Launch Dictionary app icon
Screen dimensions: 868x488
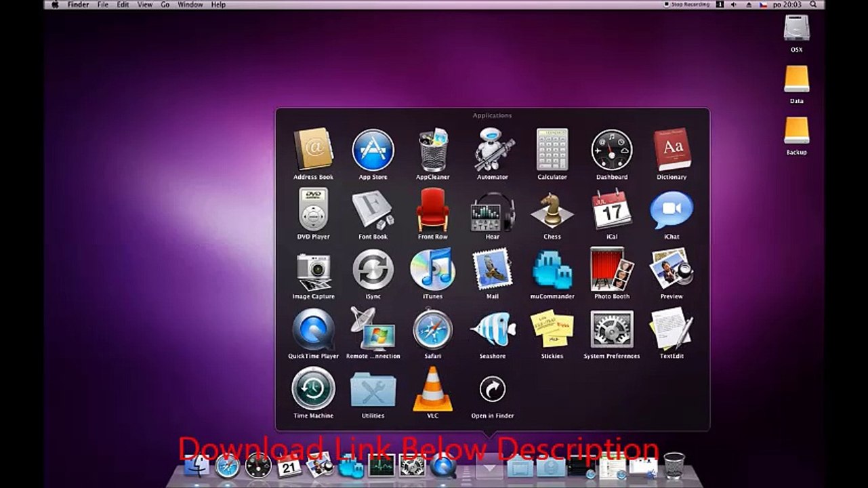point(671,150)
